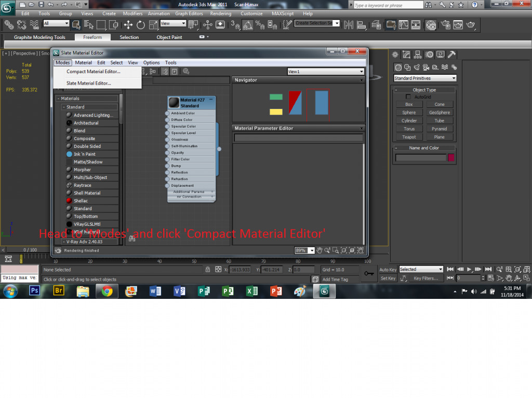The image size is (532, 398).
Task: Toggle the Window/Crossing selection mode
Action: pyautogui.click(x=113, y=25)
